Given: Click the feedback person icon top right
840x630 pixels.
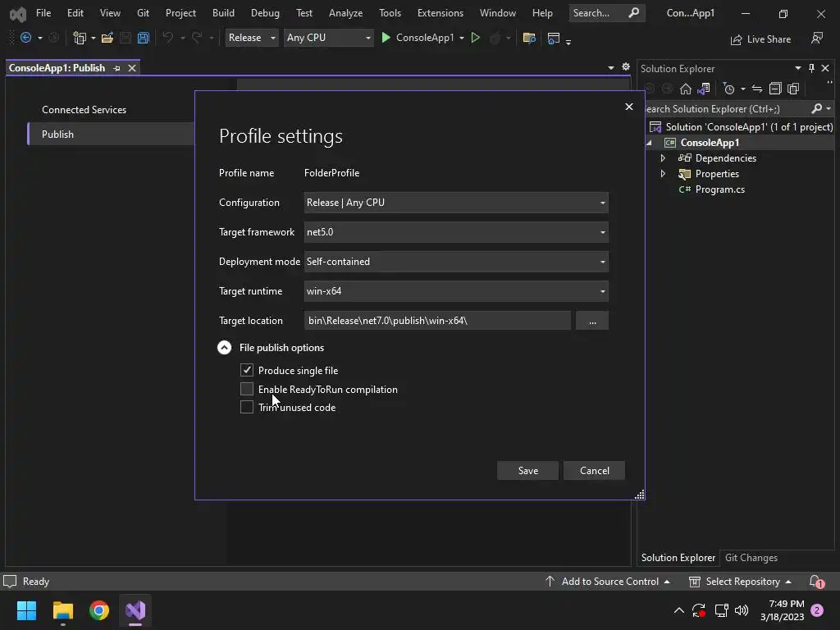Looking at the screenshot, I should [x=817, y=38].
